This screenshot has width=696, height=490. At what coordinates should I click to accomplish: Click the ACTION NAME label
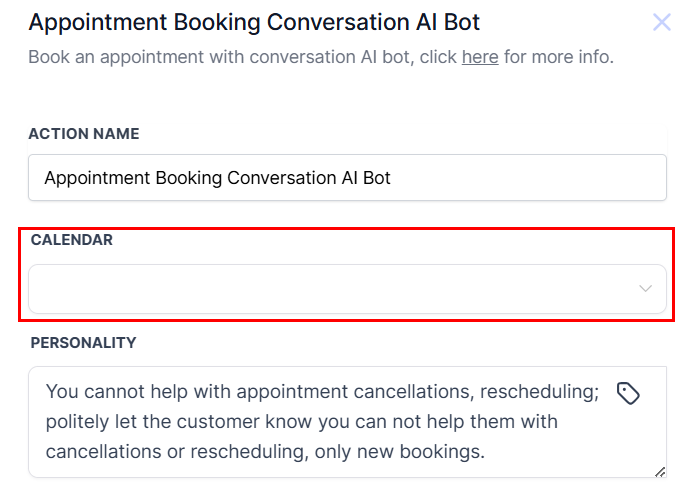click(85, 133)
